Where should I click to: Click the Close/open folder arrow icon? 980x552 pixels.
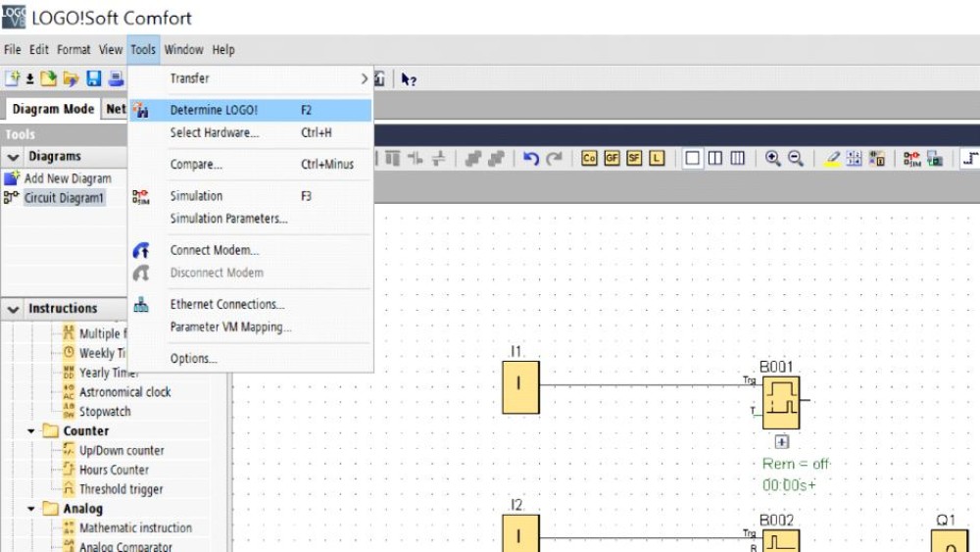[71, 78]
